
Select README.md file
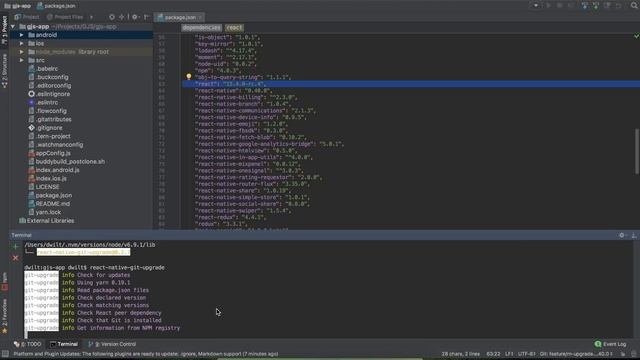point(49,204)
